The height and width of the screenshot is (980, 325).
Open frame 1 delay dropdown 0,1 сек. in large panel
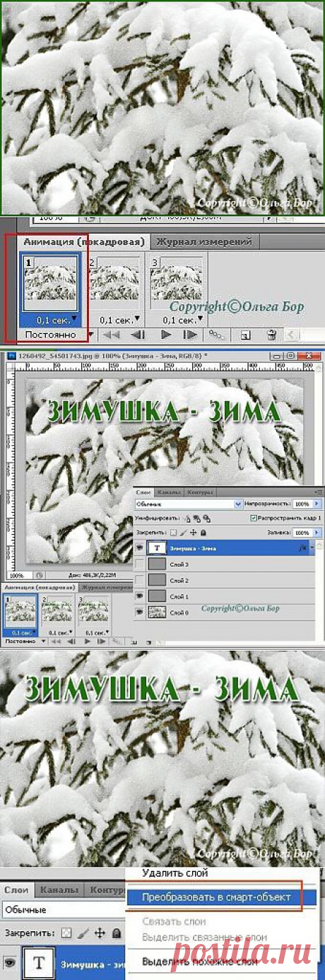[x=55, y=320]
